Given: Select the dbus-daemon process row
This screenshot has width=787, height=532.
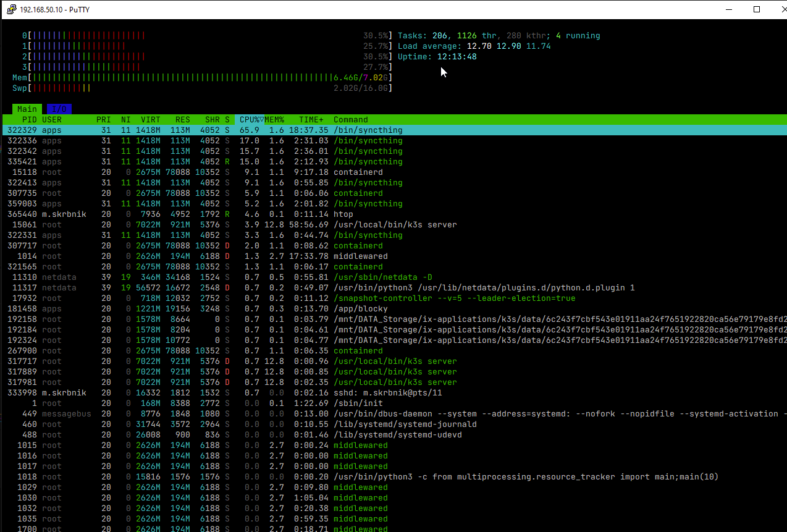Looking at the screenshot, I should (395, 414).
